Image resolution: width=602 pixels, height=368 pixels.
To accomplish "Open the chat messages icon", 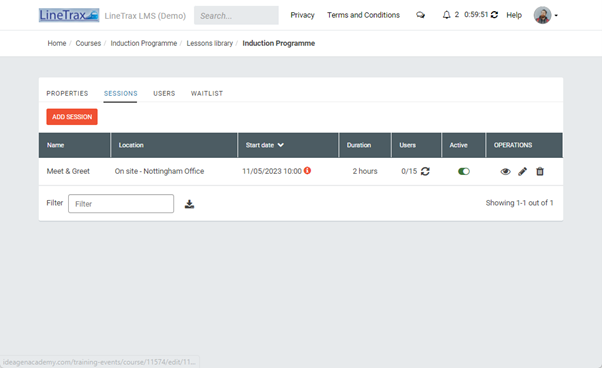I will click(420, 15).
